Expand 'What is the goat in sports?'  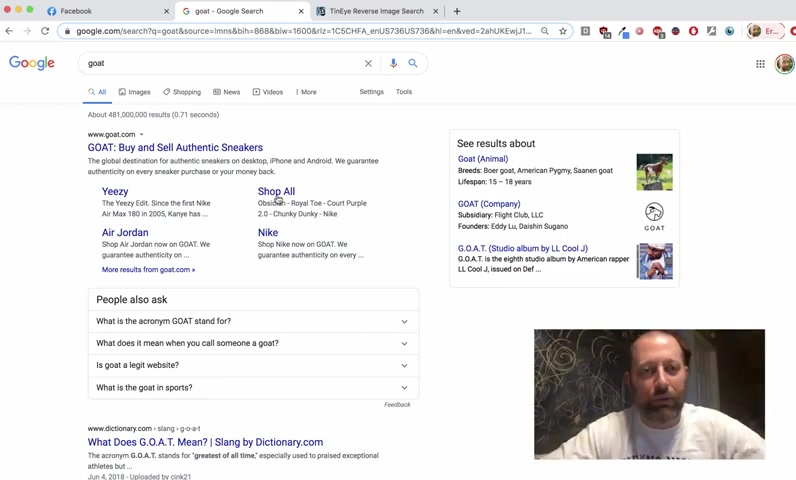(253, 388)
